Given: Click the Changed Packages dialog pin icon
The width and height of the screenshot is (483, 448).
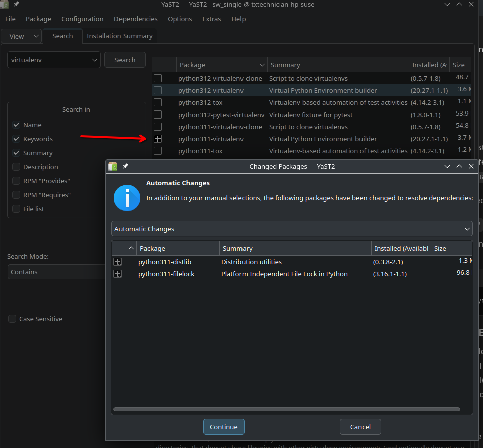Looking at the screenshot, I should click(x=125, y=166).
